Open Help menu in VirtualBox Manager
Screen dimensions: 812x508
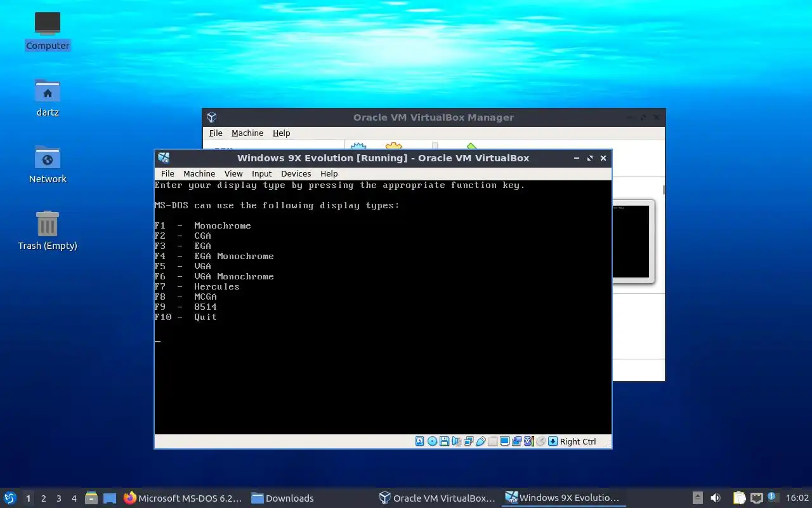point(282,133)
